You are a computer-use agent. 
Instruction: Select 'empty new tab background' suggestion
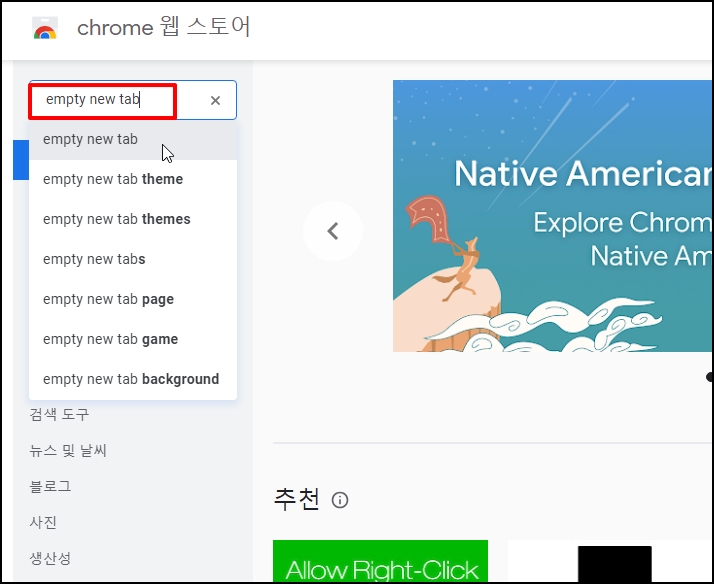(x=133, y=379)
